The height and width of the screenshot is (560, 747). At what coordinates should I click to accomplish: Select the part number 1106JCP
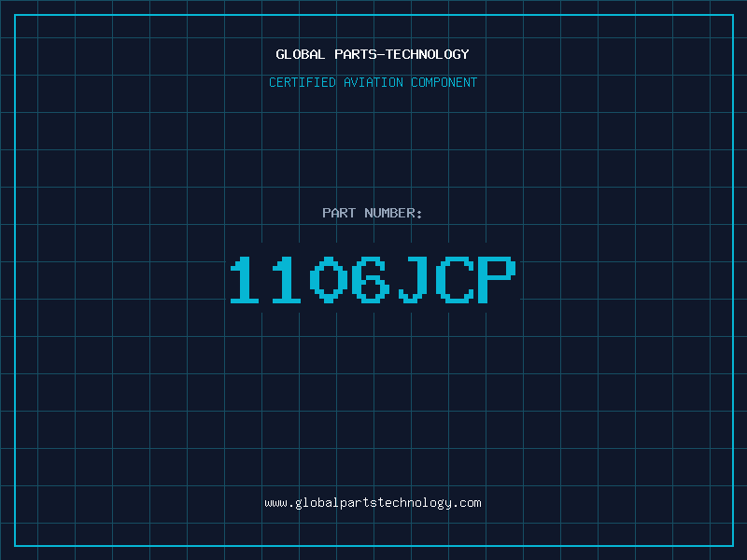[x=373, y=279]
